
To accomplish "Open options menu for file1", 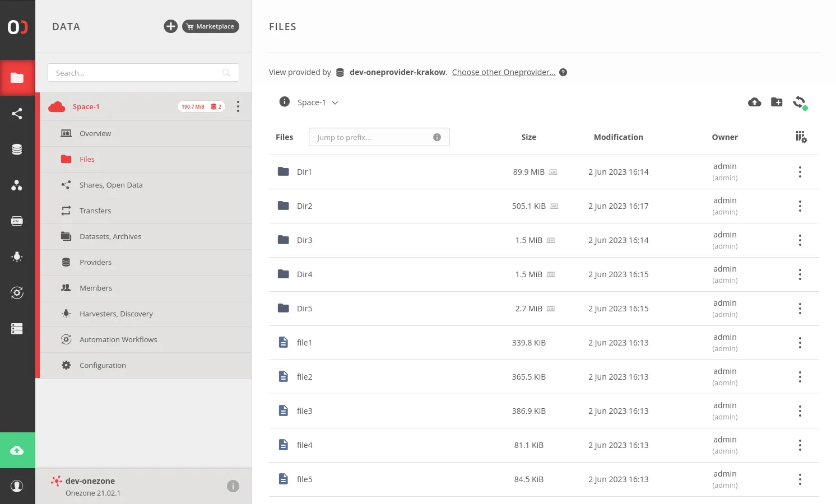I will (800, 343).
